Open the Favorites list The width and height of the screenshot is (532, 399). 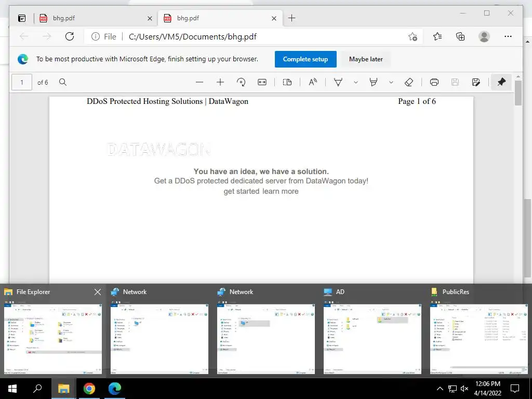click(x=437, y=36)
